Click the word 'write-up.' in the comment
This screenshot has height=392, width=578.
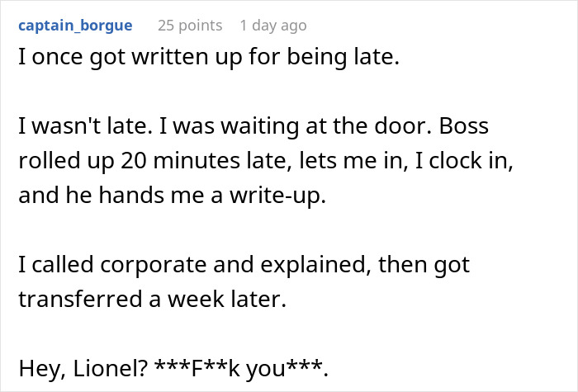[x=278, y=195]
